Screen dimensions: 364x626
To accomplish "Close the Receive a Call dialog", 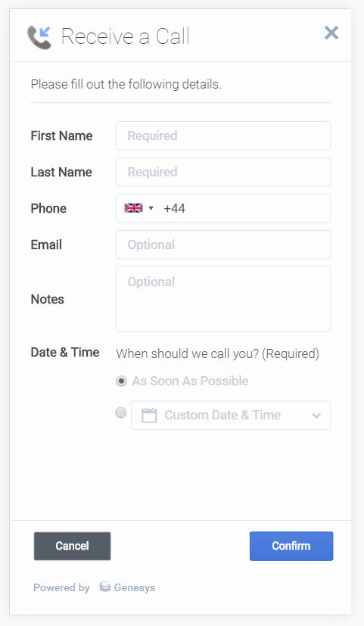I will [331, 33].
